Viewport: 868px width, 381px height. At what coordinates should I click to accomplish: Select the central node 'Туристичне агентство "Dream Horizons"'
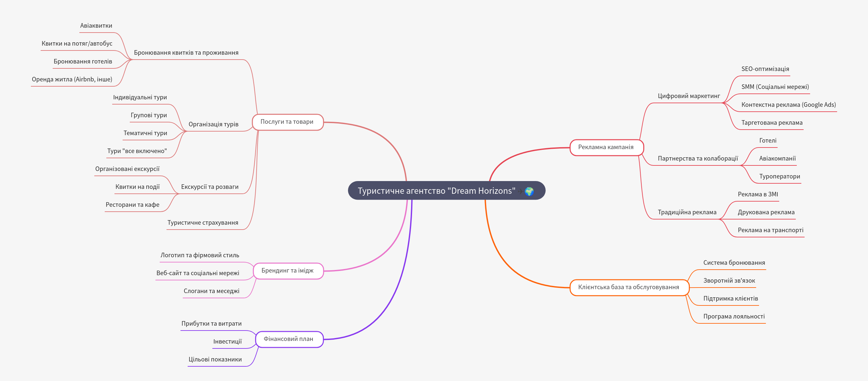[447, 191]
